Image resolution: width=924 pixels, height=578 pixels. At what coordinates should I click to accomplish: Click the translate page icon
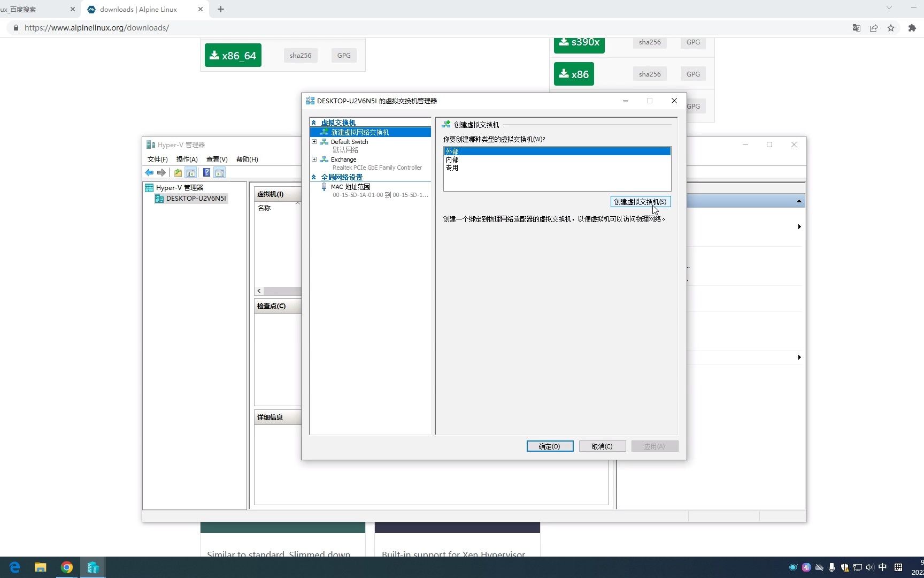tap(856, 28)
